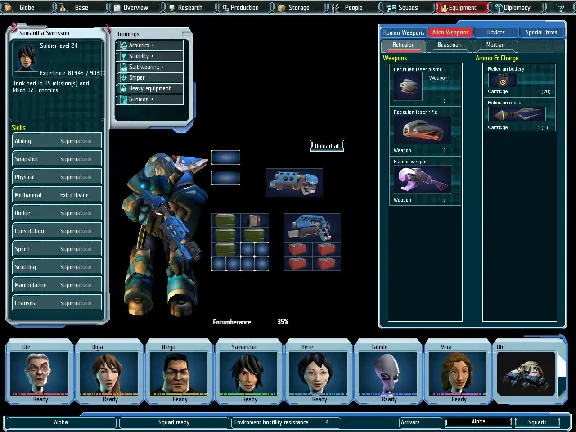Click the Weapons column heading

click(x=395, y=58)
